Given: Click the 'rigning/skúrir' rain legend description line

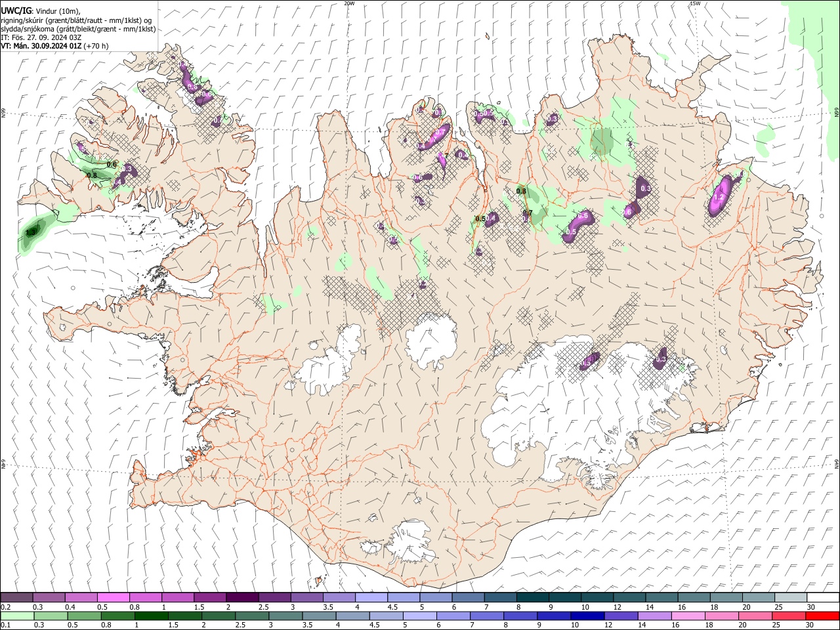Looking at the screenshot, I should (x=76, y=20).
